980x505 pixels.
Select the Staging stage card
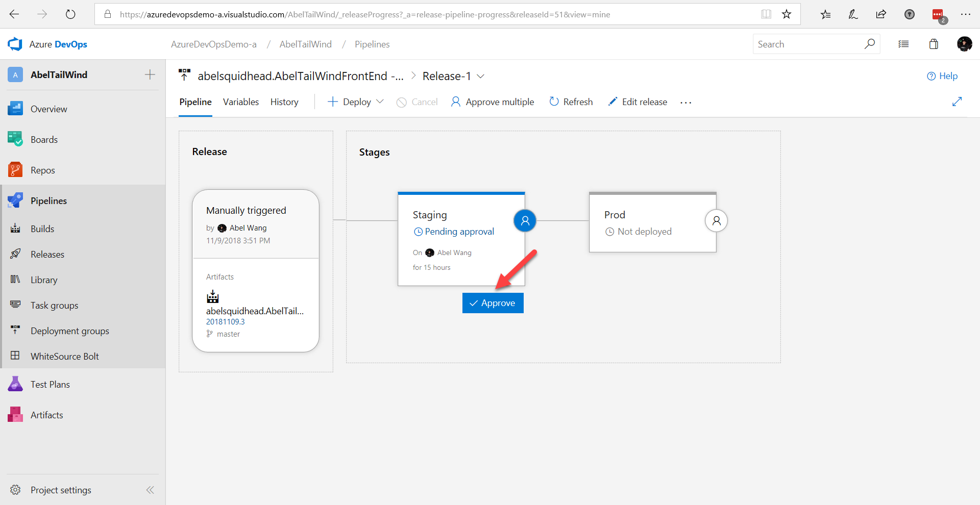click(x=461, y=239)
